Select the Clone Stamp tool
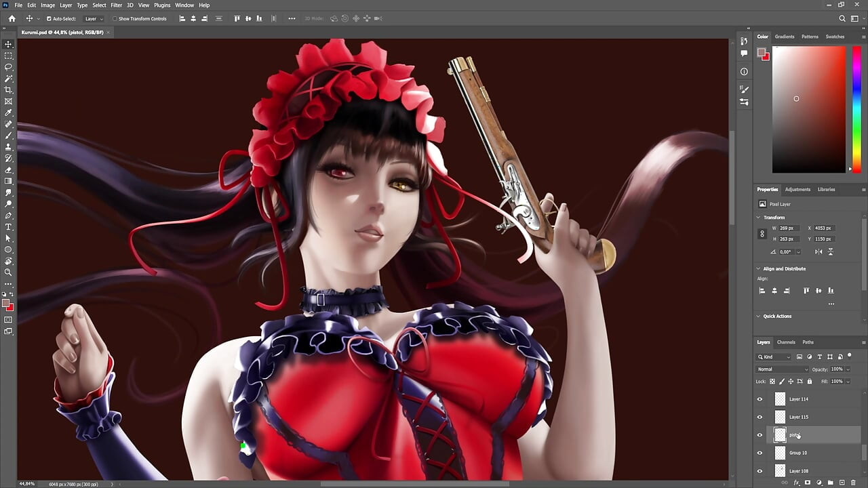The height and width of the screenshot is (488, 868). pos(8,146)
